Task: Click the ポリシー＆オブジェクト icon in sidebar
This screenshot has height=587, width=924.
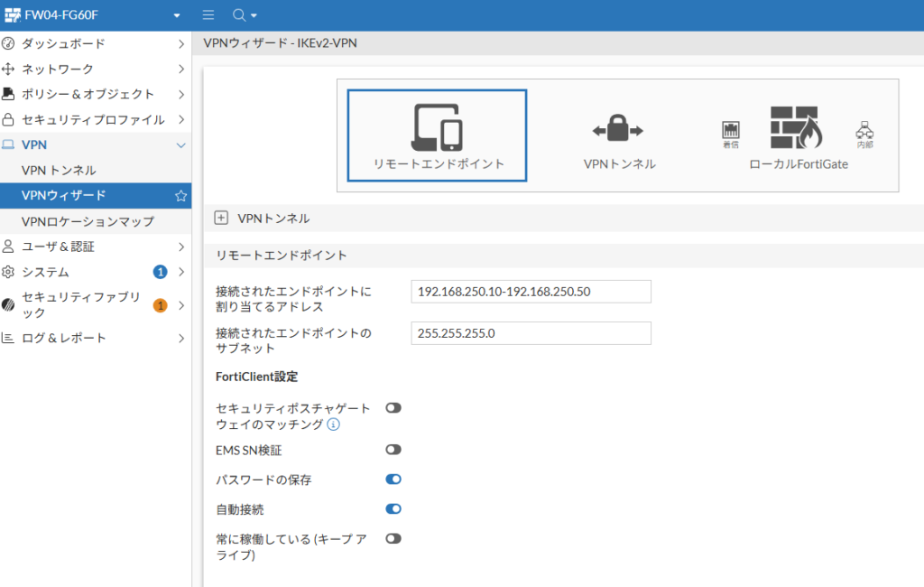Action: point(8,94)
